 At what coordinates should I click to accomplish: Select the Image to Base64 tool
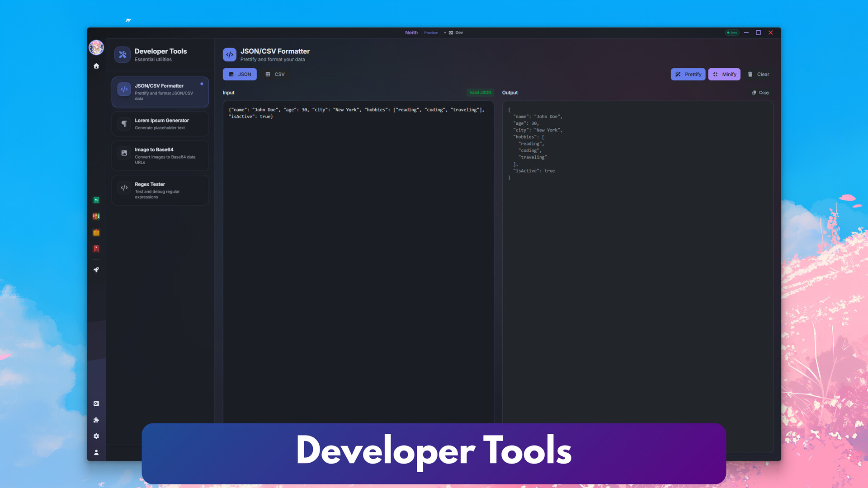click(x=160, y=155)
